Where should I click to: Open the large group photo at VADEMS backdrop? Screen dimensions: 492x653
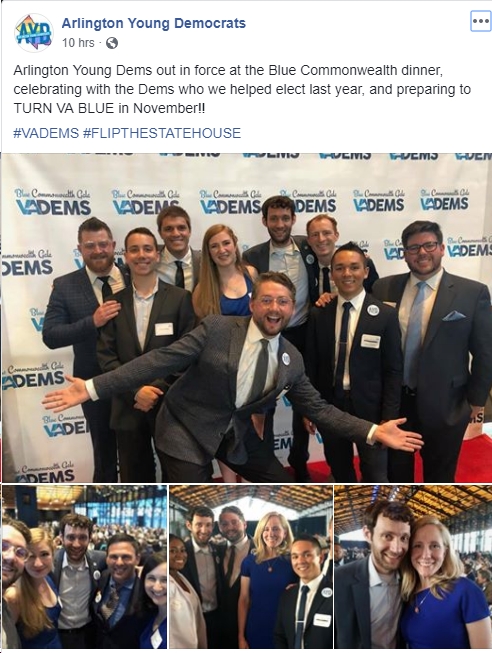(x=246, y=318)
